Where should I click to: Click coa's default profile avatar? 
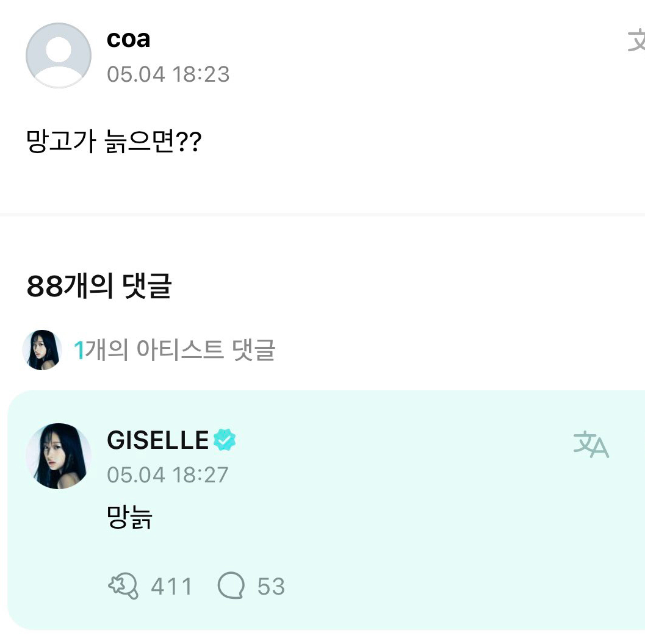click(59, 55)
